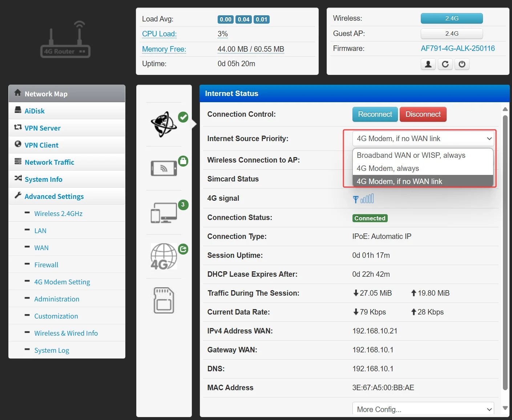
Task: Open the 4G modem globe icon
Action: click(x=164, y=256)
